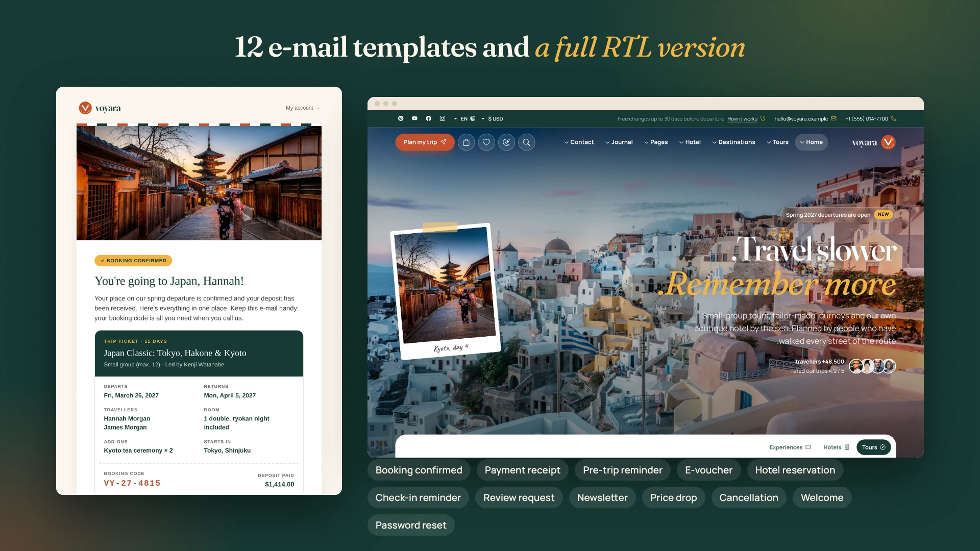Open the $ USD currency dropdown
Viewport: 980px width, 551px height.
[x=492, y=119]
